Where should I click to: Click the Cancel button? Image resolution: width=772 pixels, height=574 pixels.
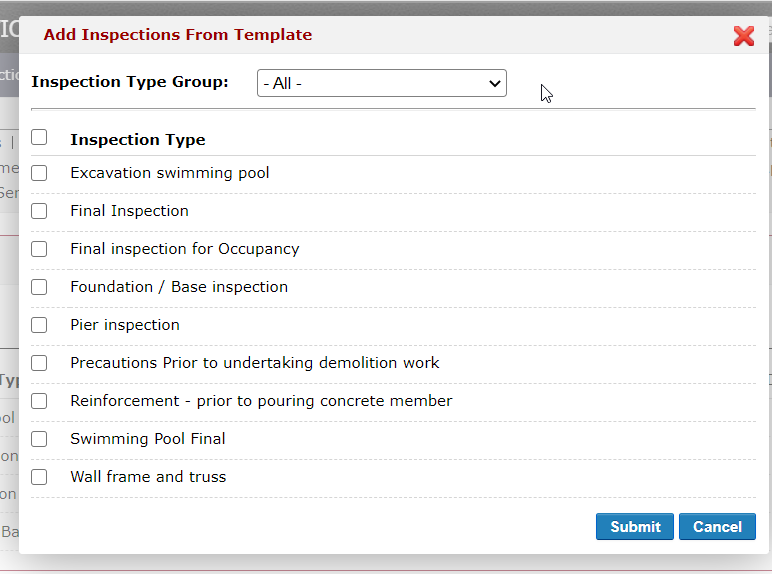[x=717, y=527]
